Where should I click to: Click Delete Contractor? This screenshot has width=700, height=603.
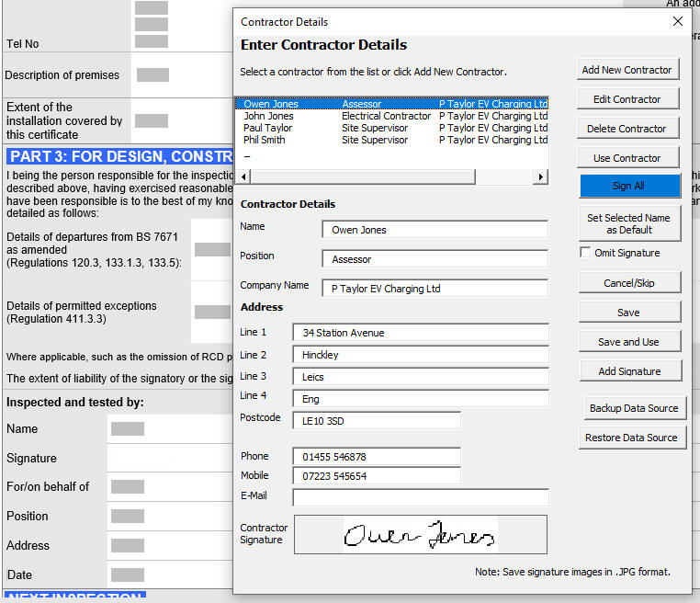[x=627, y=129]
